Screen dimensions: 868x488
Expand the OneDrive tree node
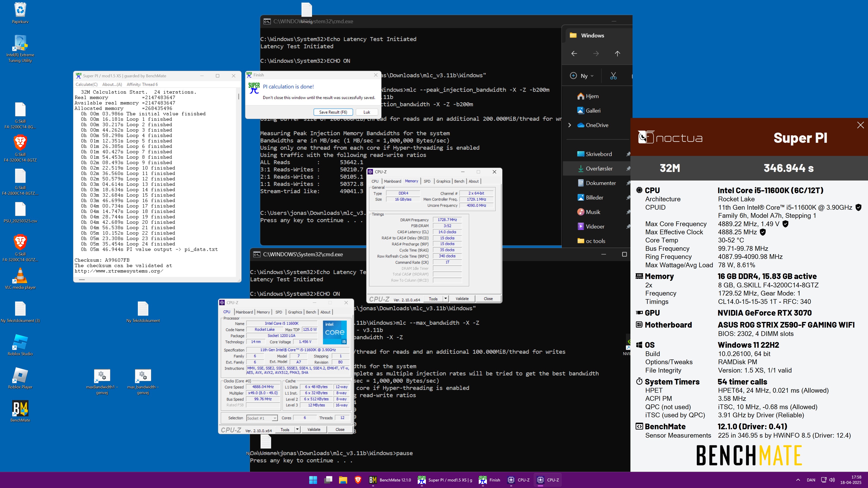[570, 125]
